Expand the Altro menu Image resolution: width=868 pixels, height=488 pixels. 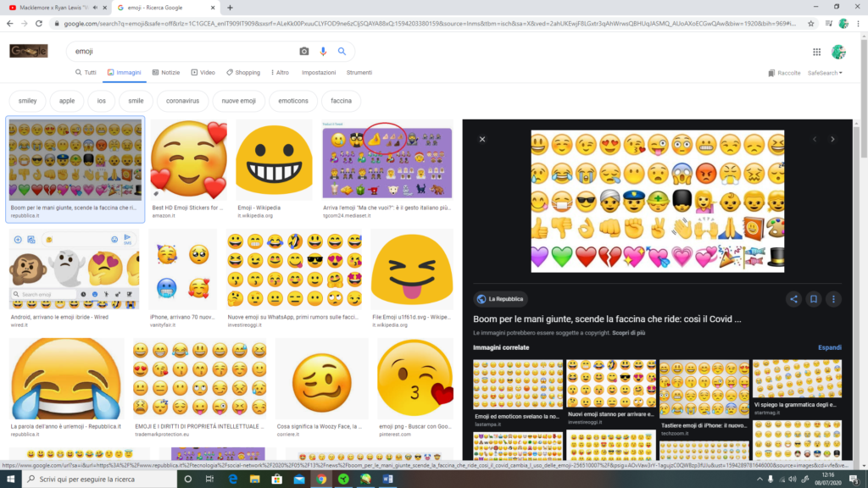point(280,73)
